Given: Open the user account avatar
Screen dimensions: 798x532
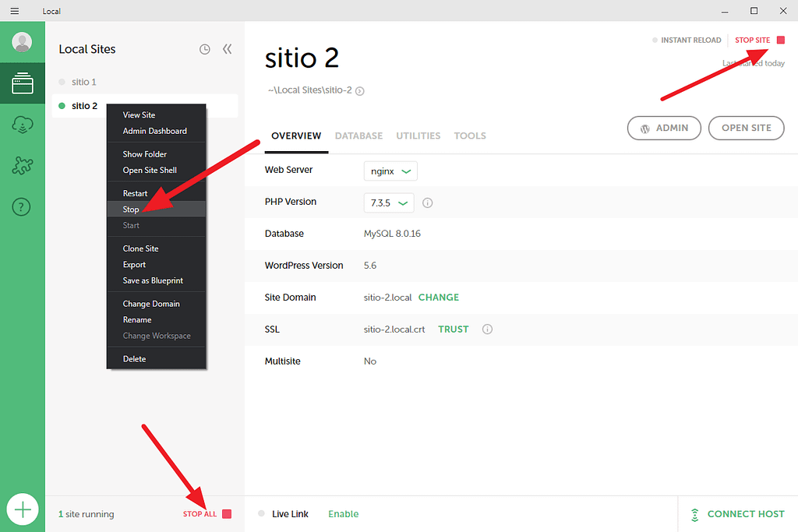Looking at the screenshot, I should click(x=22, y=42).
